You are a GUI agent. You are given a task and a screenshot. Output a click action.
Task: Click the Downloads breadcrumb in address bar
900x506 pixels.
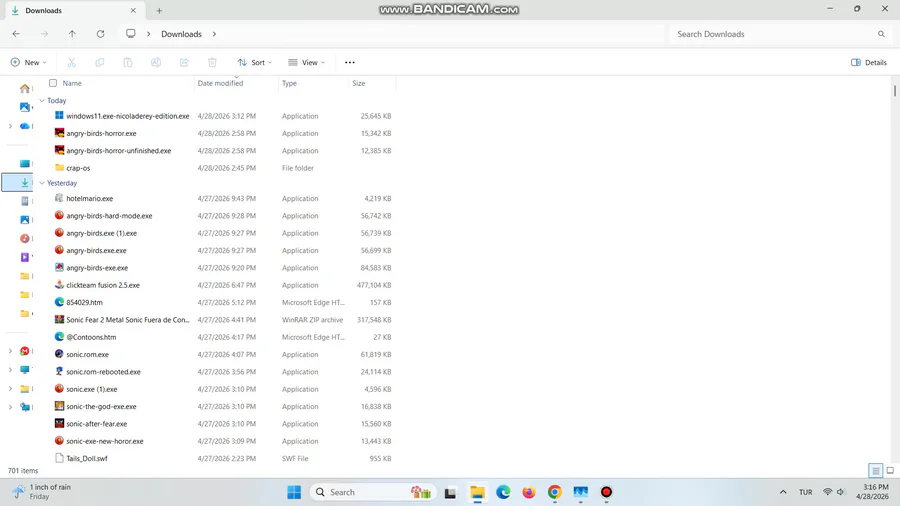click(181, 34)
